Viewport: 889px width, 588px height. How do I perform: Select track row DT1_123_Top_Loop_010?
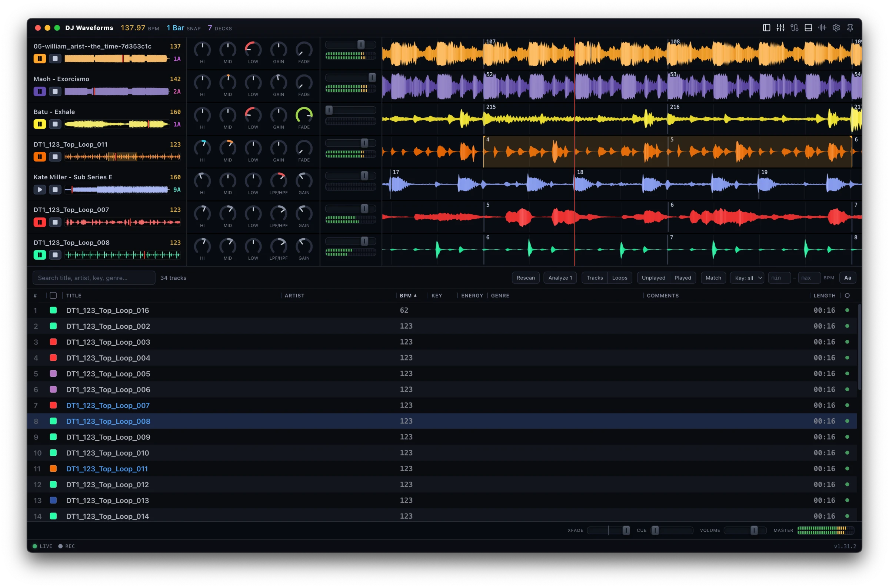tap(442, 453)
